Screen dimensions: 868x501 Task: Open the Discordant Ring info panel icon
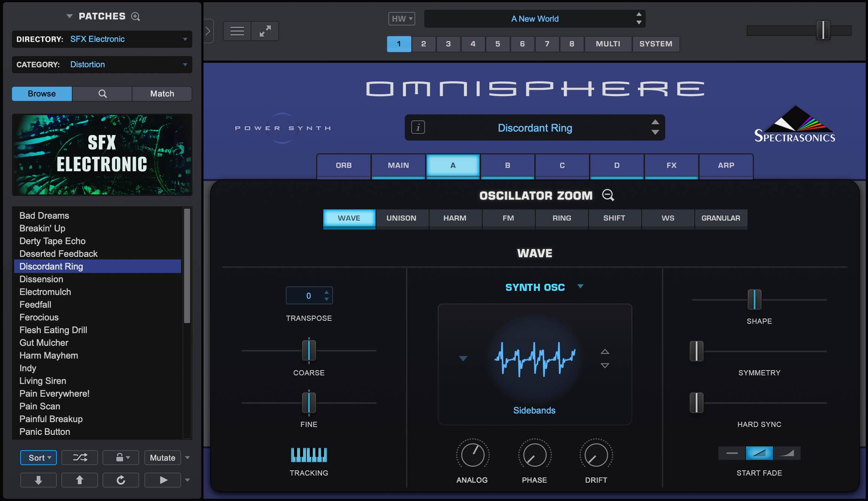pyautogui.click(x=418, y=127)
